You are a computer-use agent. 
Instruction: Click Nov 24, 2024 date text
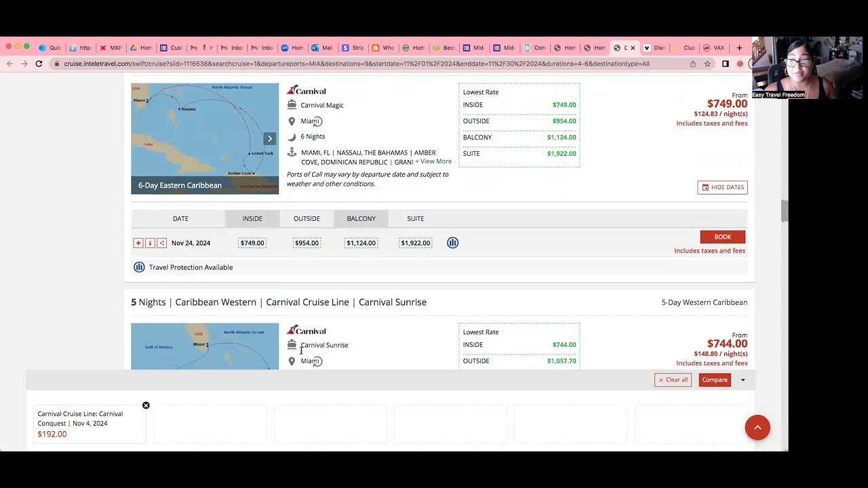tap(191, 243)
